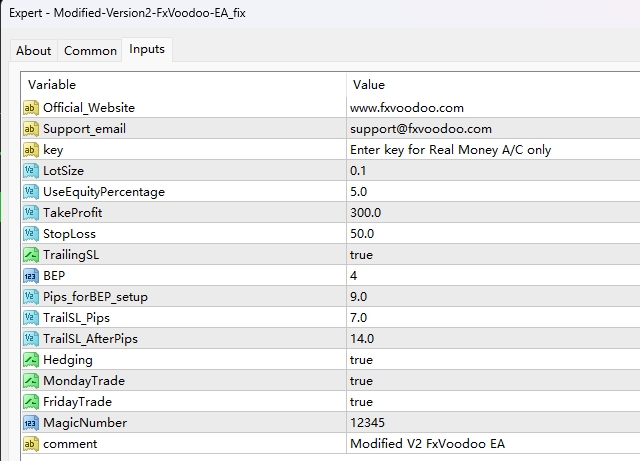The height and width of the screenshot is (461, 640).
Task: Select the StopLoss variable name
Action: (x=69, y=234)
